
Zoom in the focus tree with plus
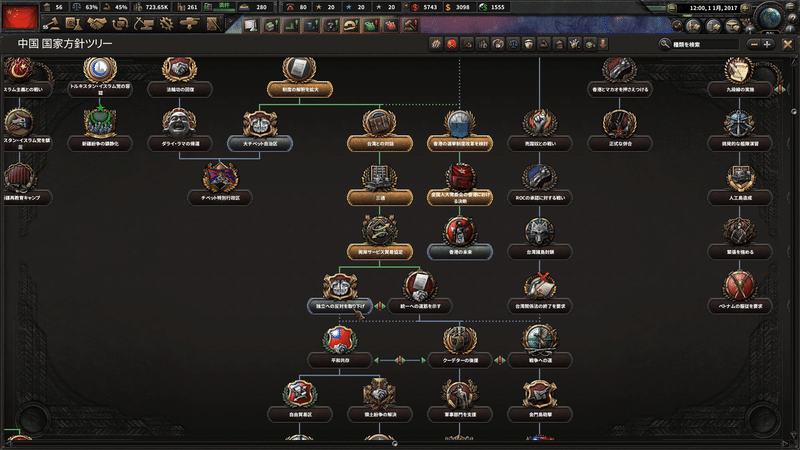(x=767, y=44)
